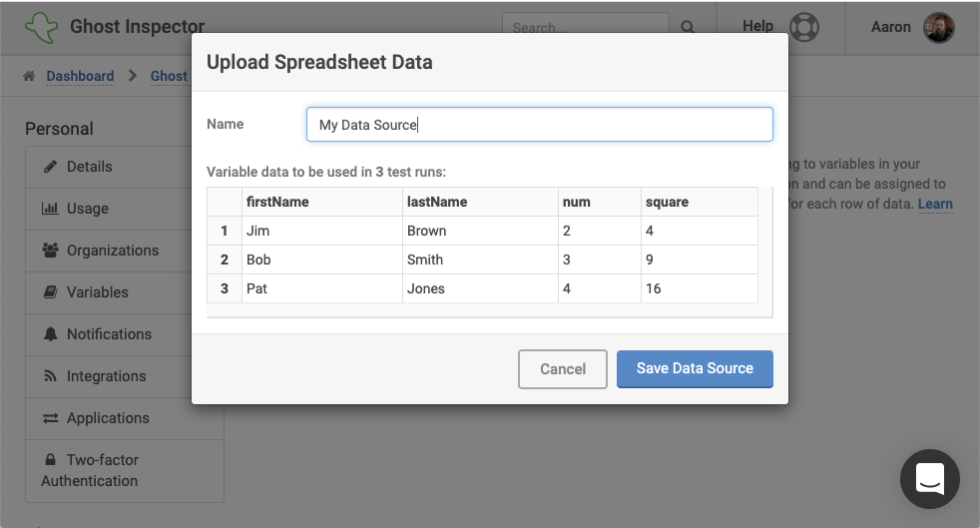
Task: Click the people icon beside Organizations
Action: [50, 250]
